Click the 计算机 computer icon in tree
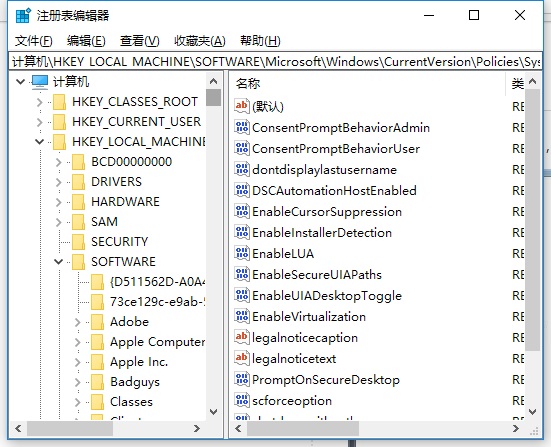Screen dimensions: 551x447 coord(40,82)
